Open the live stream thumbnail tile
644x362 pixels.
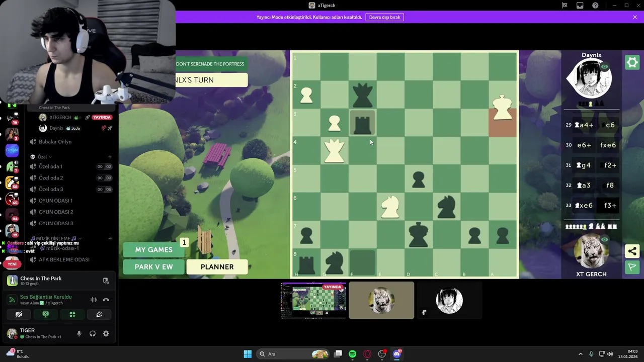point(313,300)
